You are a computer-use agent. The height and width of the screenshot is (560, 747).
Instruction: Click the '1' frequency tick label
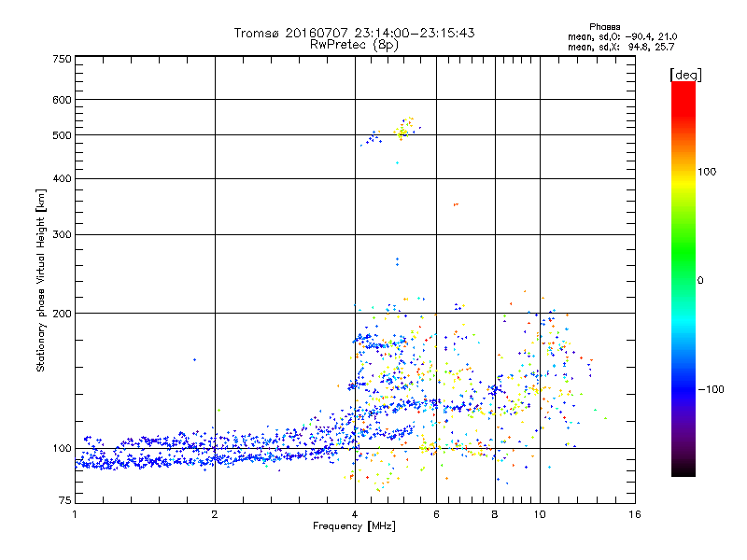[75, 514]
